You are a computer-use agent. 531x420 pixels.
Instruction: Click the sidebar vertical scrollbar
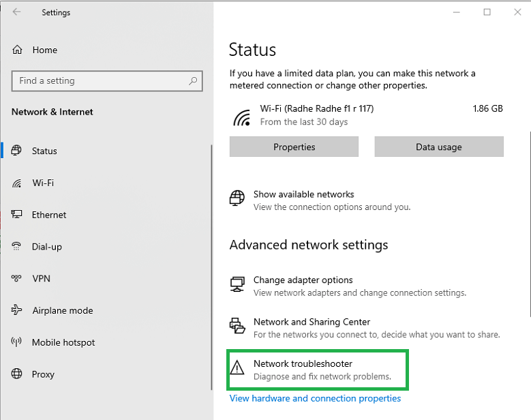[211, 267]
